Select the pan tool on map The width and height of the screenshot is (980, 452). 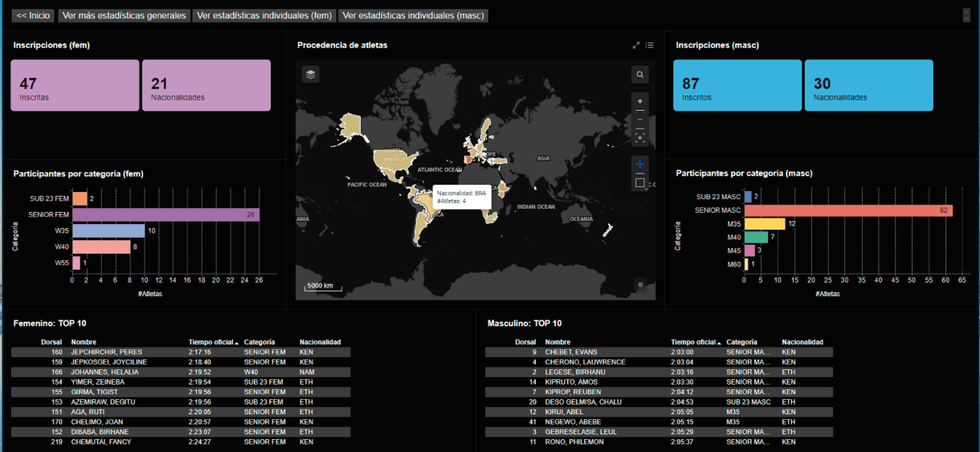tap(640, 165)
